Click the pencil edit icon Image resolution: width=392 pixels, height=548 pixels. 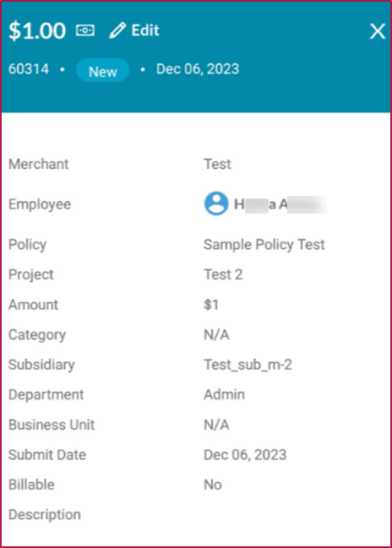tap(117, 30)
